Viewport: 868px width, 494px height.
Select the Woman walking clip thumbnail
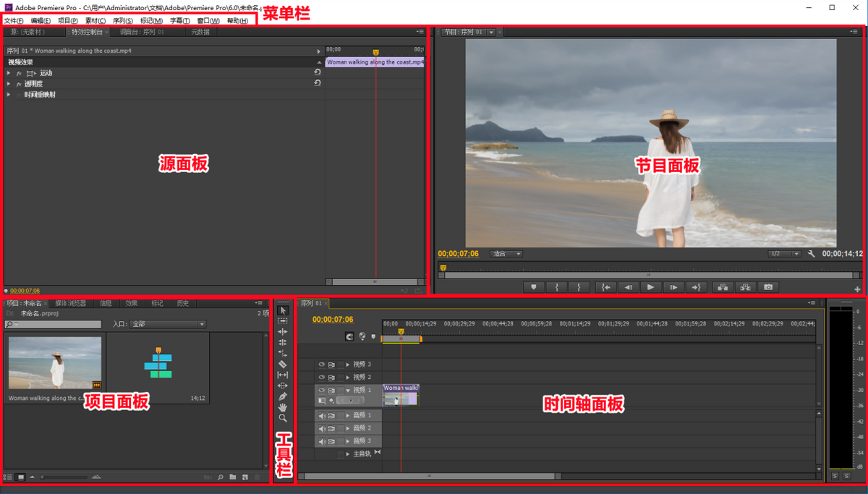[55, 362]
